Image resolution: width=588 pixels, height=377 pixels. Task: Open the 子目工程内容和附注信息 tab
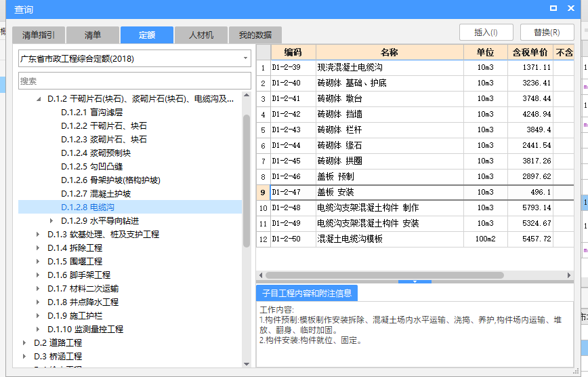tap(307, 294)
